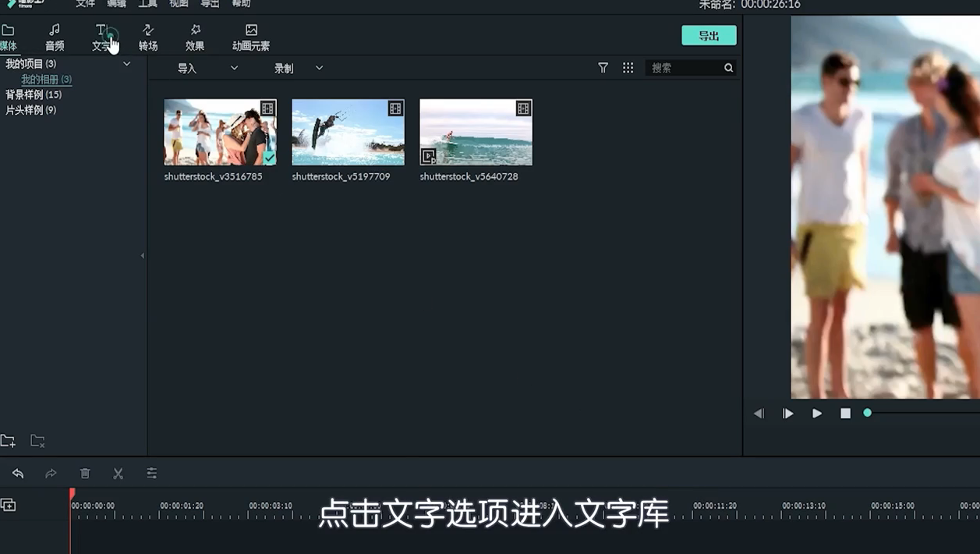The height and width of the screenshot is (554, 980).
Task: Step forward one frame in preview
Action: click(x=788, y=414)
